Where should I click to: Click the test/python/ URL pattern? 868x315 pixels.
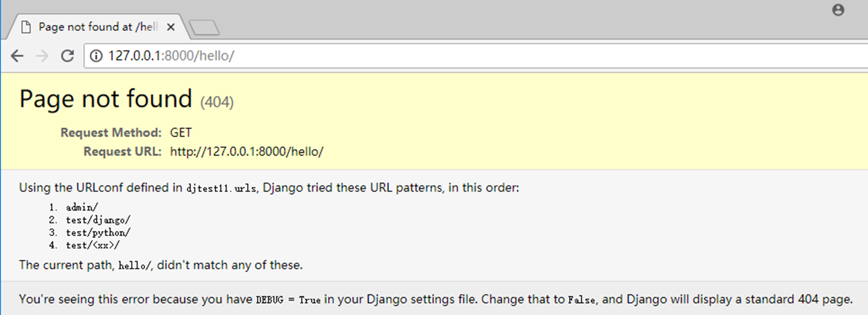(98, 233)
